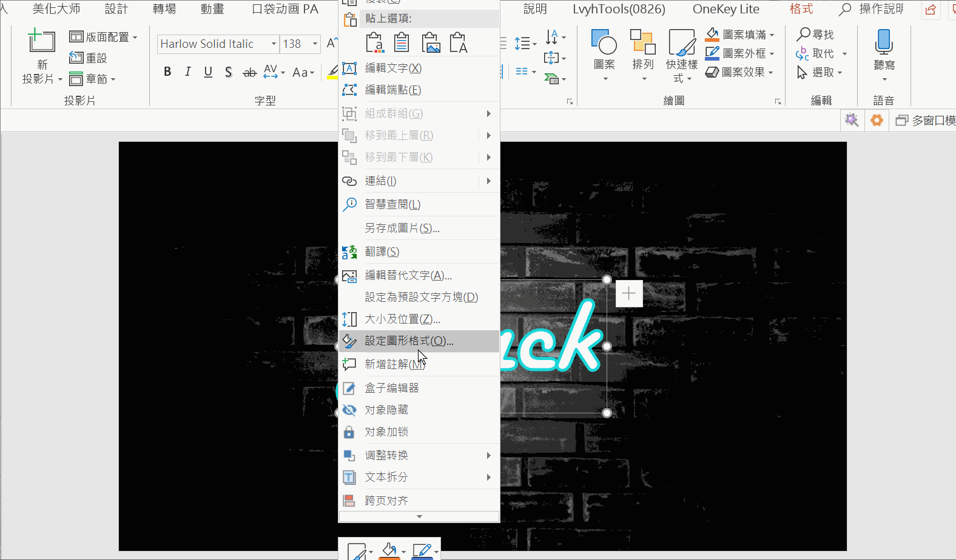956x560 pixels.
Task: Choose 新增註解(M) menu entry
Action: click(419, 364)
